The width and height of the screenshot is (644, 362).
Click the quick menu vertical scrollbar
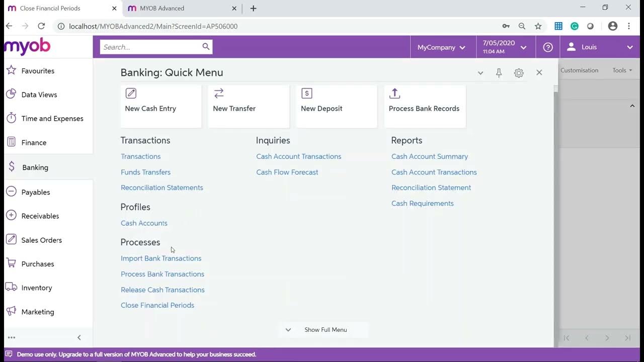tap(556, 216)
